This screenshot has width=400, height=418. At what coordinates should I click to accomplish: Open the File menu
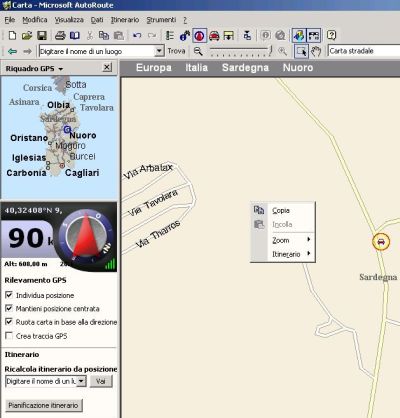point(10,20)
